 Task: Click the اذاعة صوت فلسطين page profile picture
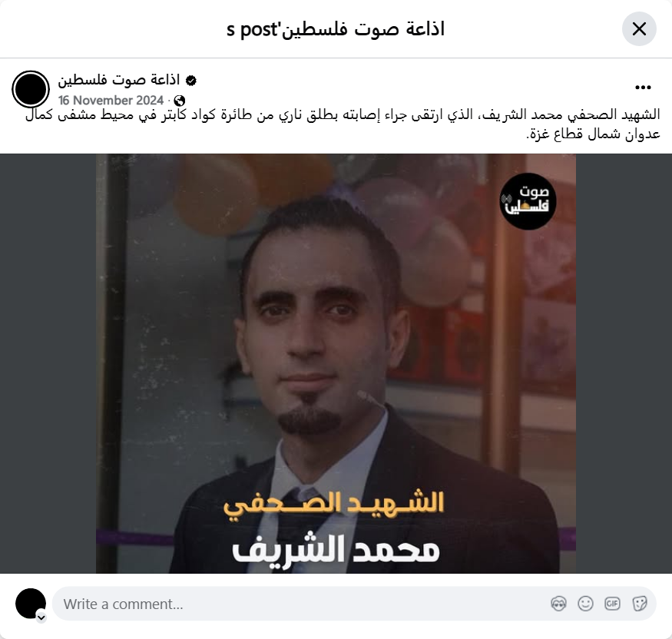click(31, 89)
